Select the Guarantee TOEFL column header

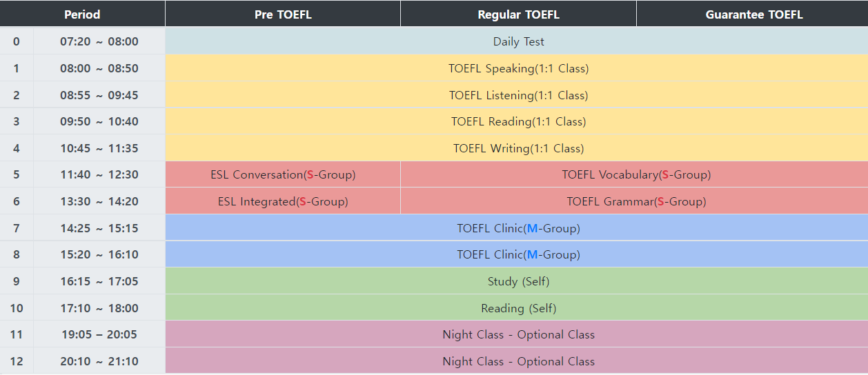[753, 14]
